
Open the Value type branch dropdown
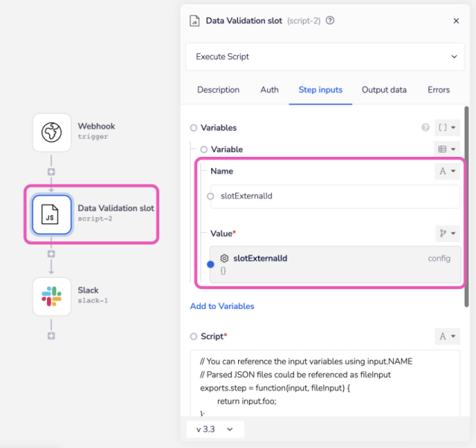click(448, 234)
